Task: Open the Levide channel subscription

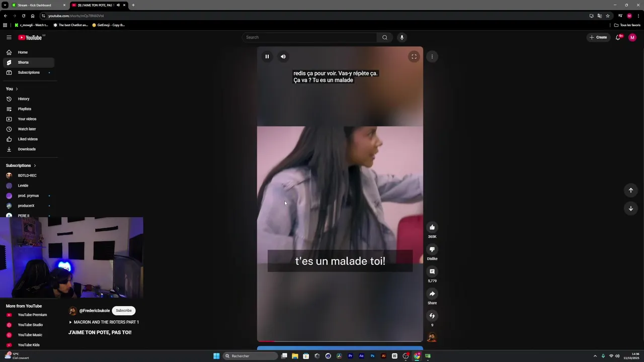Action: coord(29,186)
